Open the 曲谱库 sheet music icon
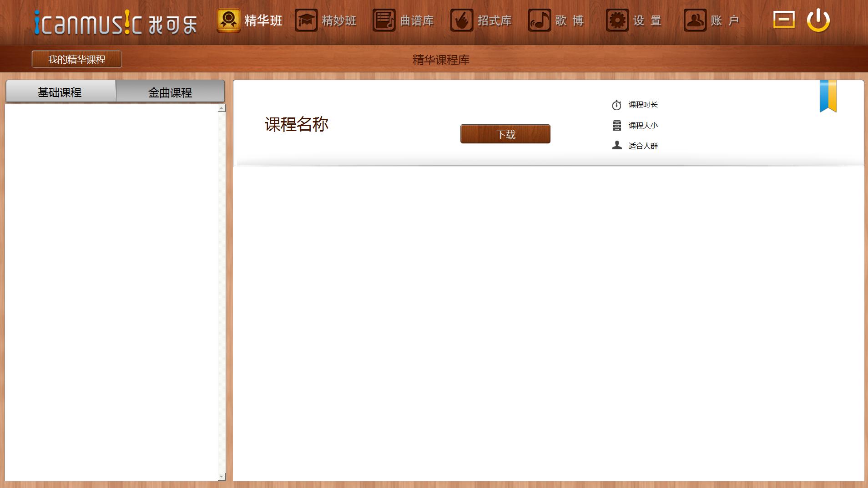Image resolution: width=868 pixels, height=488 pixels. pos(384,20)
